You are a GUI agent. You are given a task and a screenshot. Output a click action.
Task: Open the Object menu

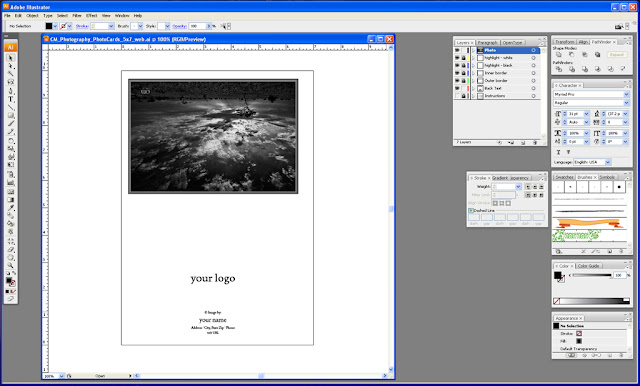click(32, 16)
